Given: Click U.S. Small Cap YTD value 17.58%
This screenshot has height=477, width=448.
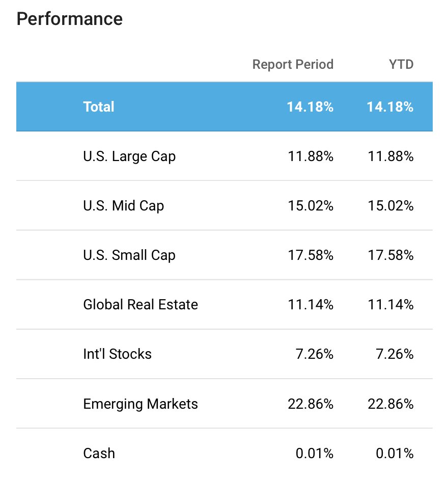Looking at the screenshot, I should tap(390, 255).
